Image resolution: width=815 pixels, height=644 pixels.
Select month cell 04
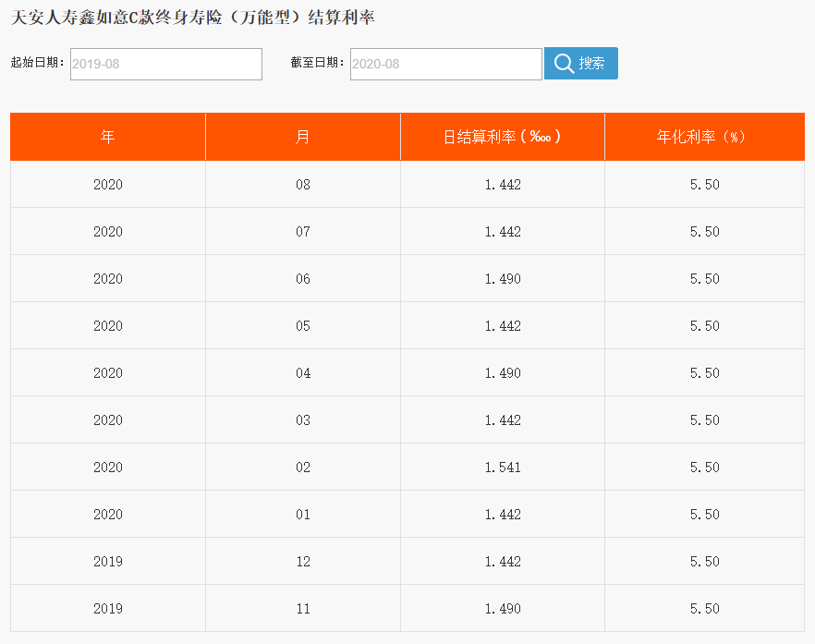[303, 372]
